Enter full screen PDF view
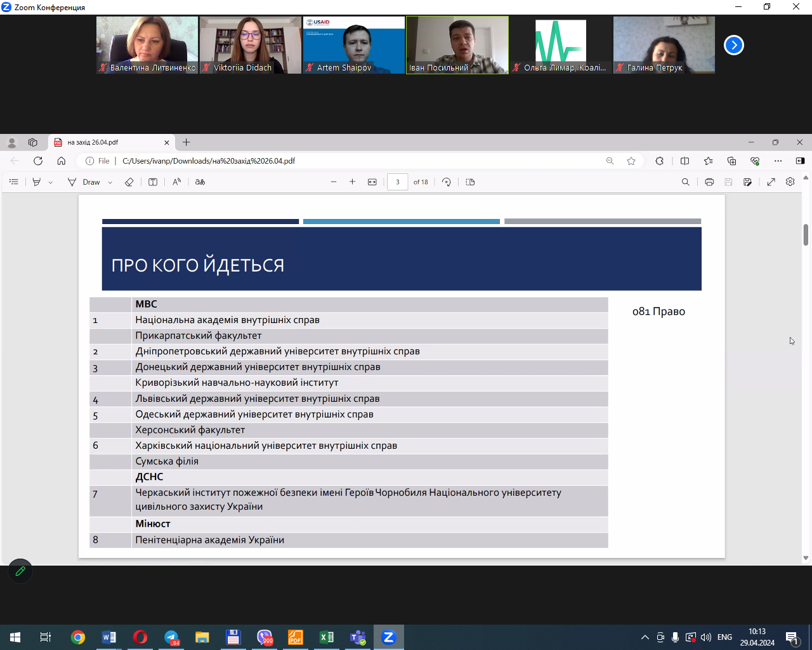This screenshot has width=812, height=650. point(771,182)
